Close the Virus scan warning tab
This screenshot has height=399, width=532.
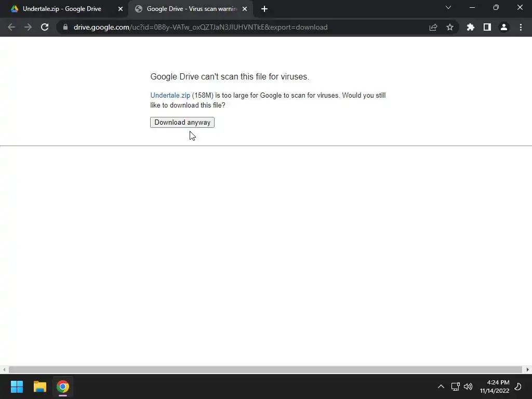point(245,9)
